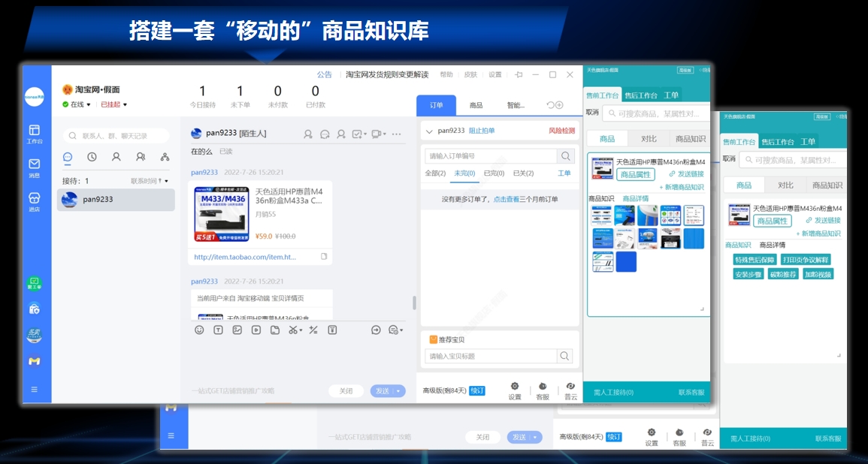Select the 未完(0) order filter tab

tap(465, 173)
